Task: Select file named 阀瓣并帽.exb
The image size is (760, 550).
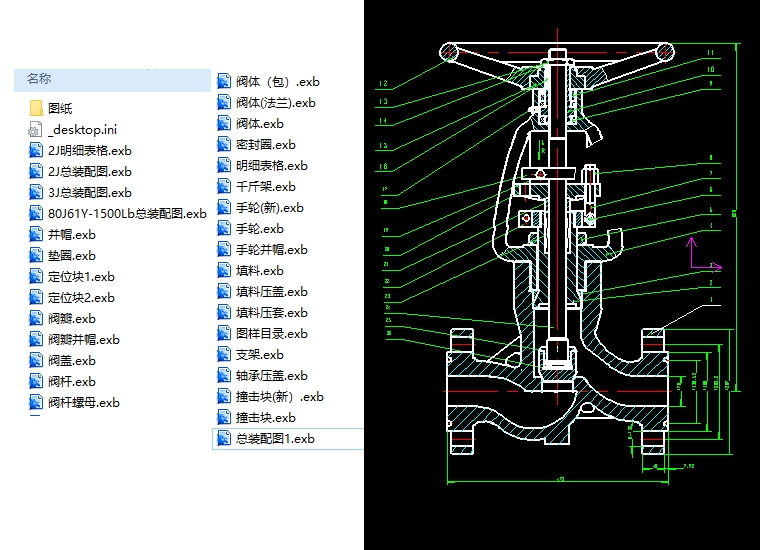Action: pyautogui.click(x=83, y=339)
